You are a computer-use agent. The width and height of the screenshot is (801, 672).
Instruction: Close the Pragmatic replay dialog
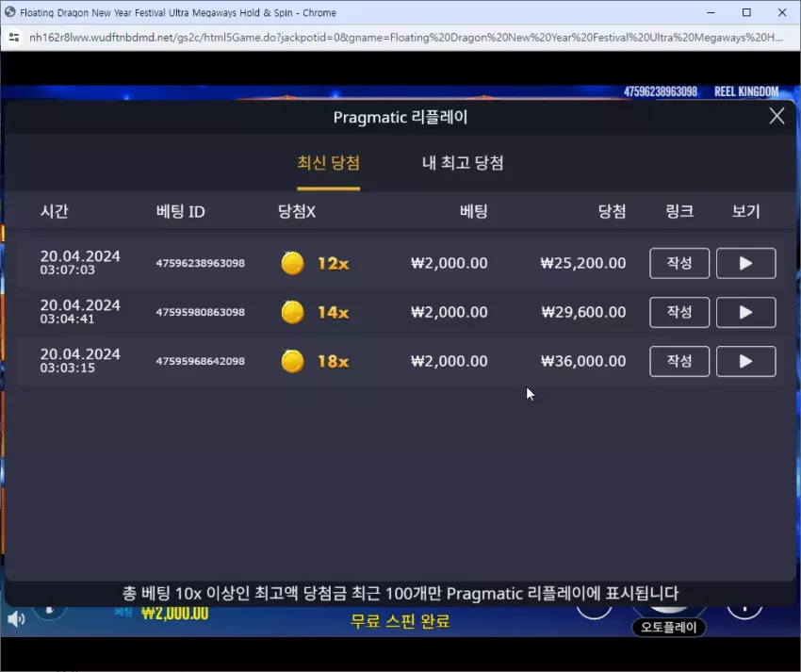776,116
